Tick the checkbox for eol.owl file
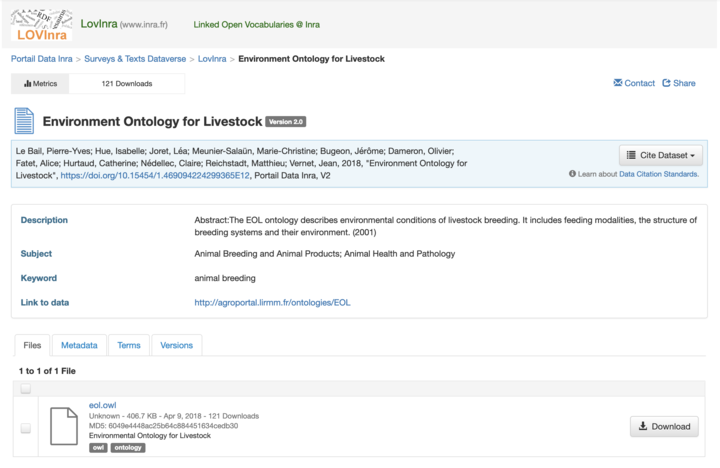Screen dimensions: 720x468 [26, 428]
